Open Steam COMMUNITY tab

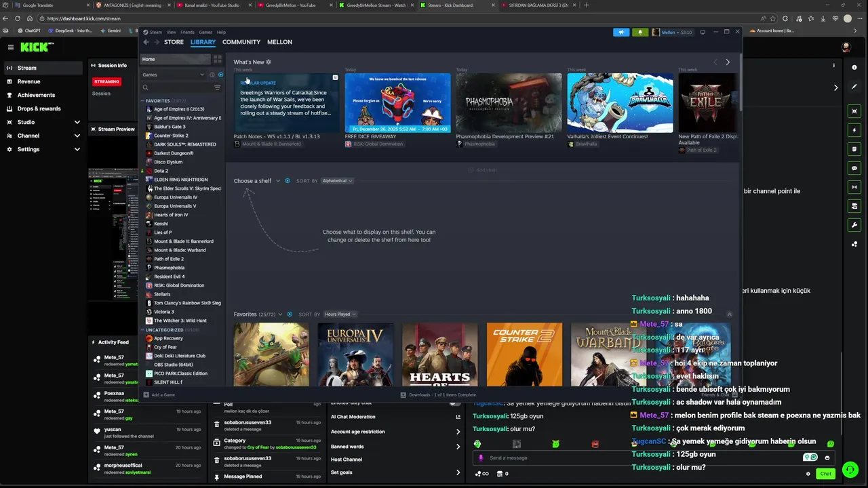241,42
